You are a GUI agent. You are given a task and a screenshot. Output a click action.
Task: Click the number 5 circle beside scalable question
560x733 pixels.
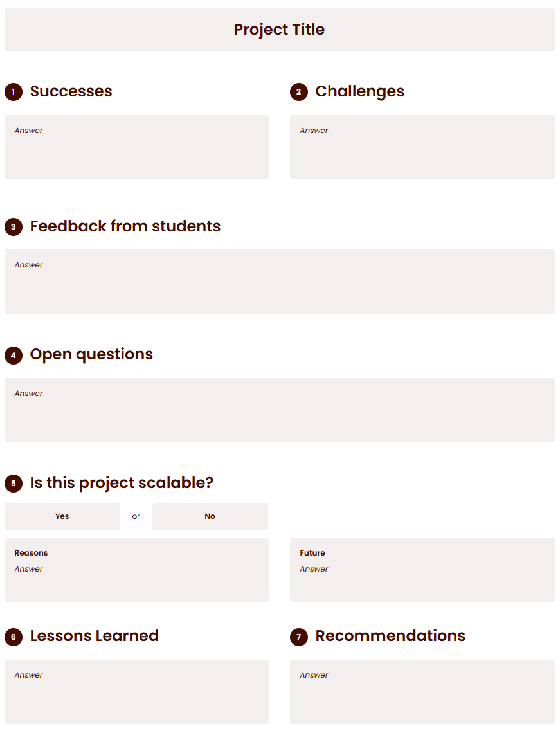[14, 484]
